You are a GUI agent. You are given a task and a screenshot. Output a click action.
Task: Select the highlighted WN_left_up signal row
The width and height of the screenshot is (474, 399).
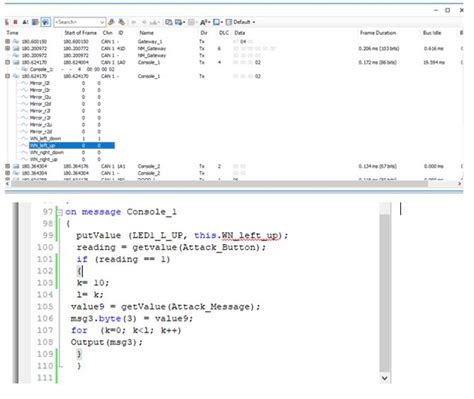click(72, 145)
